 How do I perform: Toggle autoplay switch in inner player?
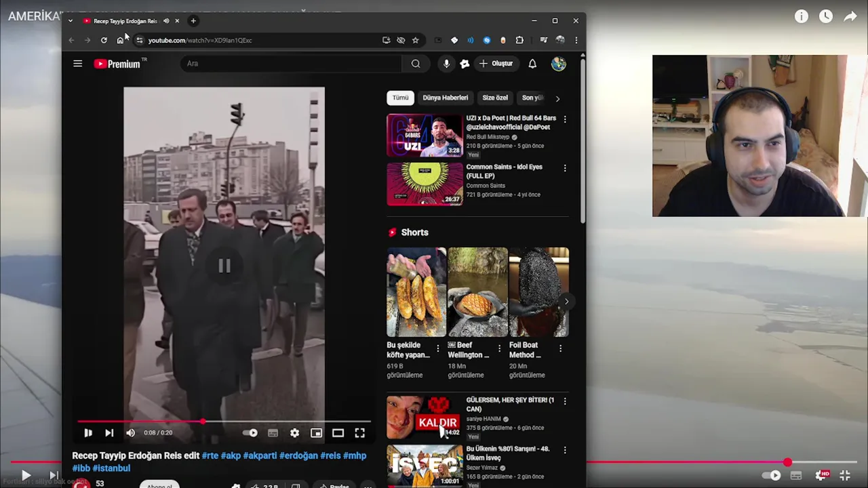tap(250, 432)
